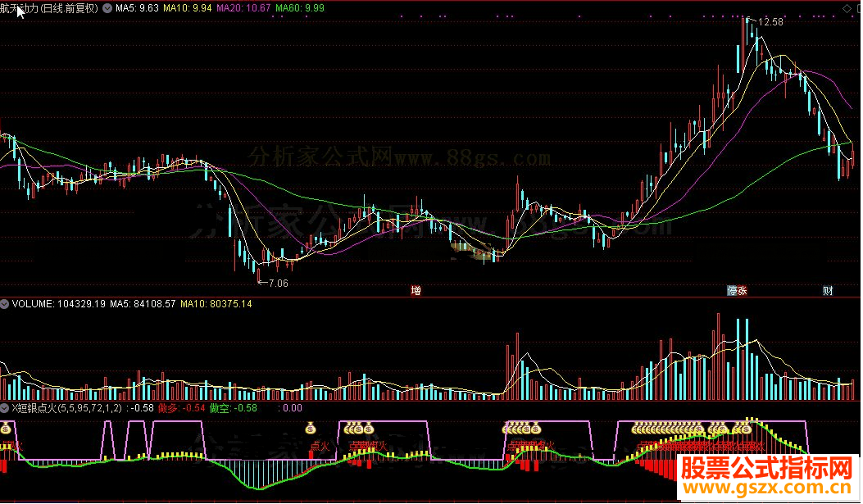Expand the VOLUME indicator dropdown arrow
Viewport: 863px width, 504px height.
point(5,304)
